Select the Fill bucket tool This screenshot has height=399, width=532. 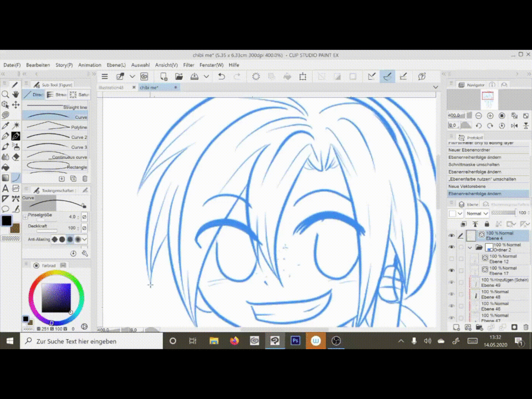6,167
